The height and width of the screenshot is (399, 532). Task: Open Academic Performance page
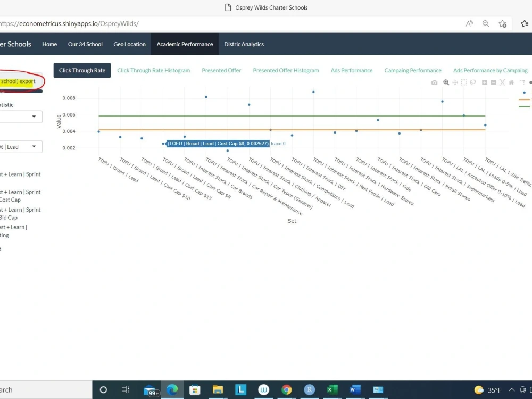point(185,44)
